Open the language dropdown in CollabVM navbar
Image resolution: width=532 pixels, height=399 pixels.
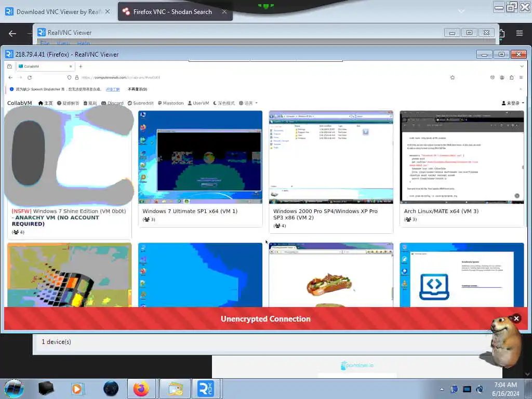coord(248,103)
